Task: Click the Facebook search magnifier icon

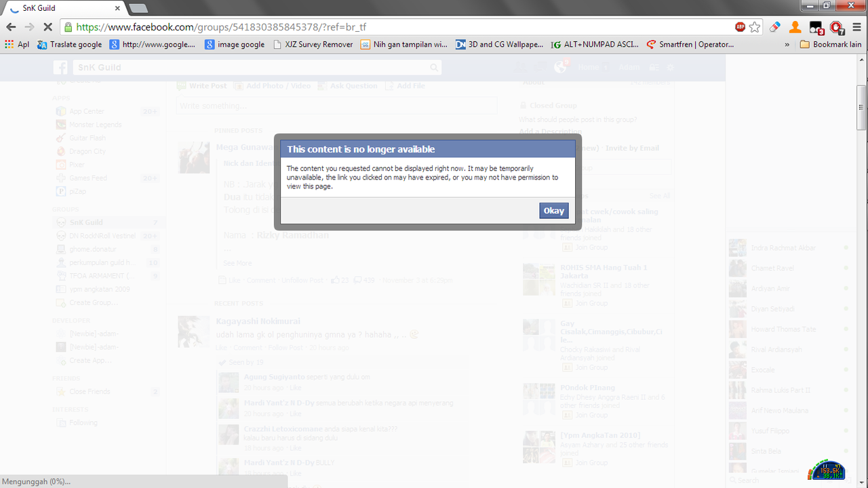Action: pos(434,68)
